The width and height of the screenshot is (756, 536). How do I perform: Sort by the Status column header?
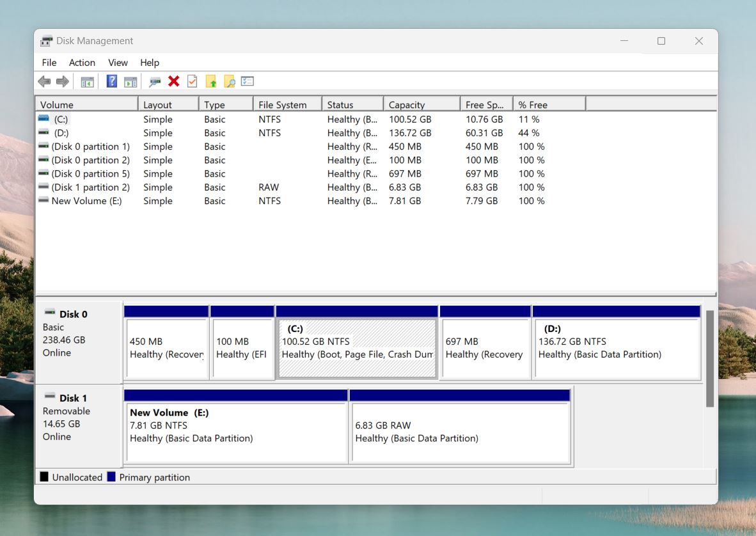click(x=352, y=105)
